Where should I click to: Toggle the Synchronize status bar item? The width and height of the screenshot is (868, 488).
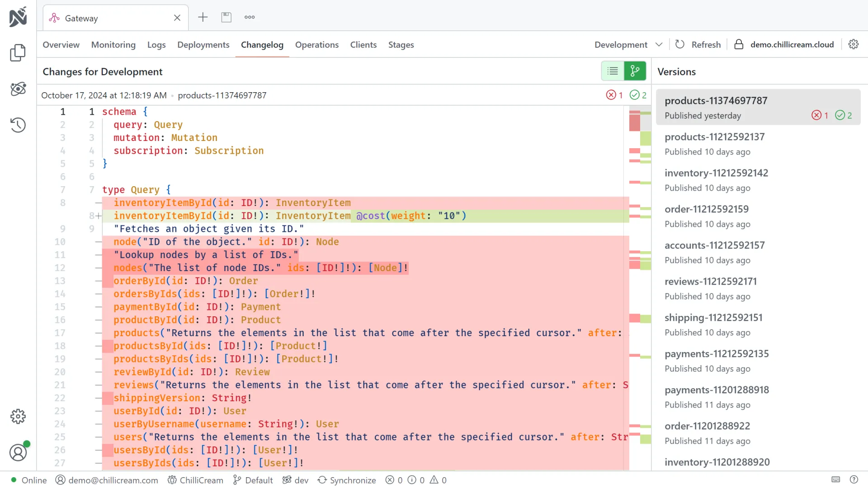pyautogui.click(x=347, y=480)
